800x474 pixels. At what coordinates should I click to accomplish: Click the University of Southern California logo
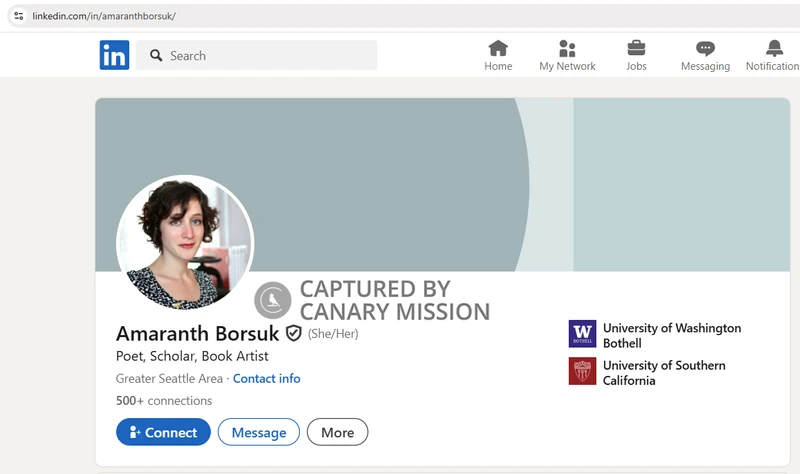tap(582, 371)
